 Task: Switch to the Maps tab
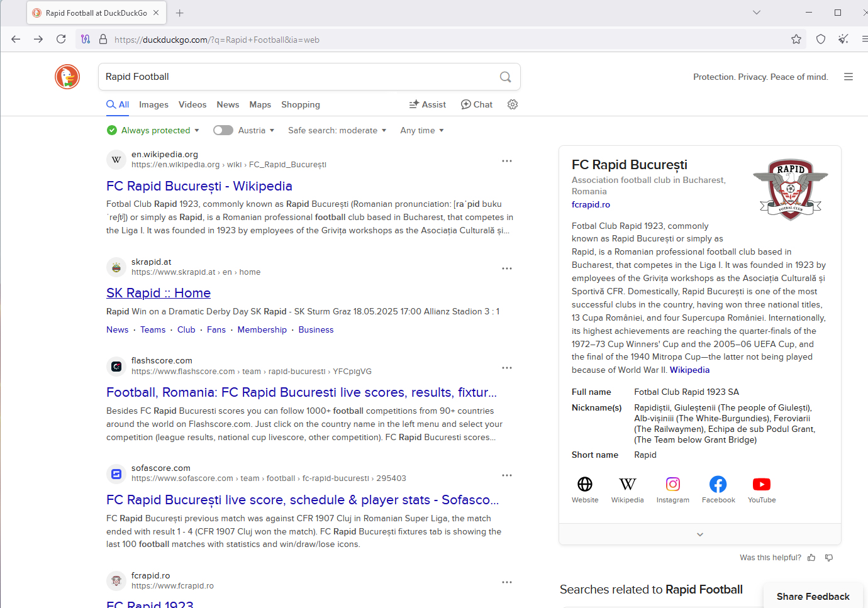click(x=260, y=104)
